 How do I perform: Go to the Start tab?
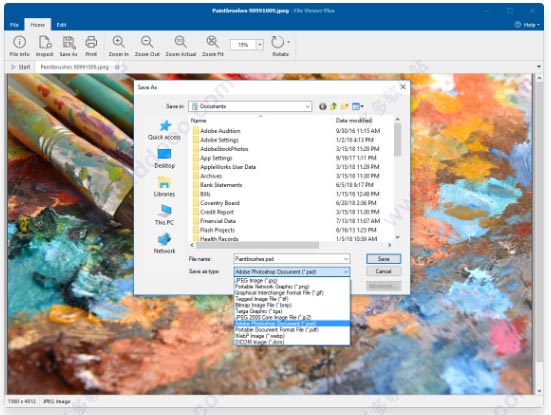coord(21,67)
